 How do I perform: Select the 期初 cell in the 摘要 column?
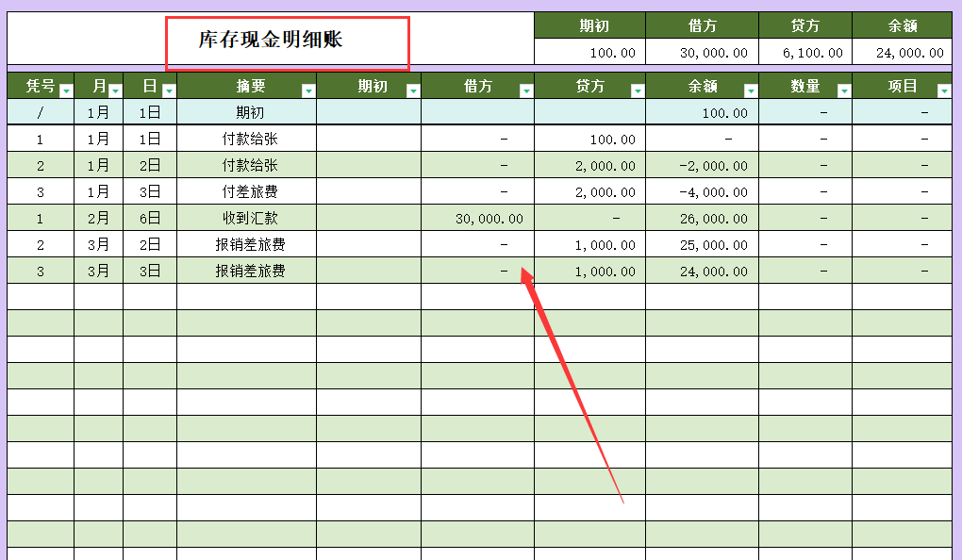click(x=247, y=112)
